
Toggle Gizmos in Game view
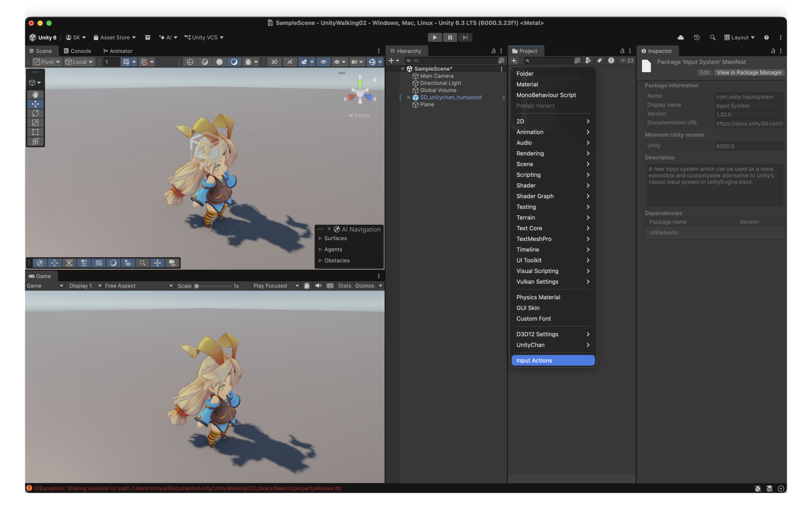(364, 286)
